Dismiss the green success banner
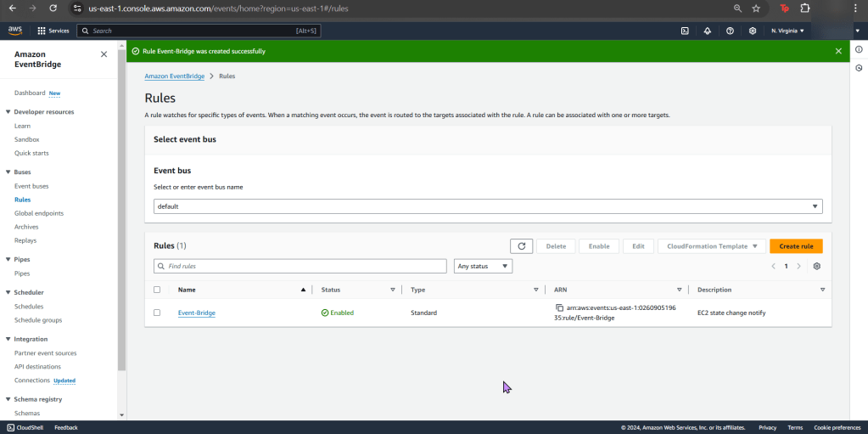The height and width of the screenshot is (434, 868). [x=838, y=51]
